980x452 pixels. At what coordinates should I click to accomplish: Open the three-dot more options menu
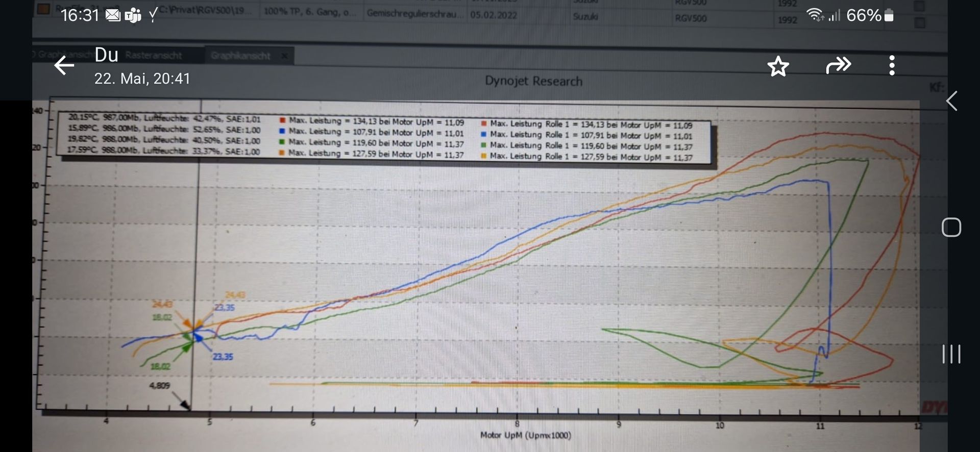click(x=892, y=65)
